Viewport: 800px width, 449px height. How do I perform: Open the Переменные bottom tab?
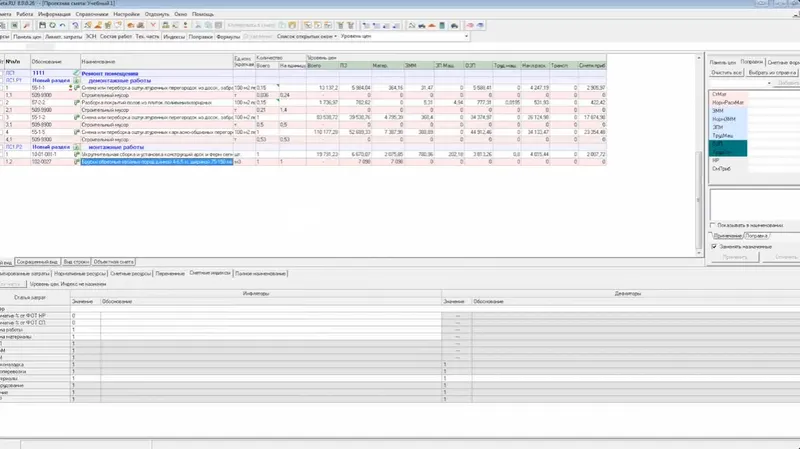click(170, 273)
